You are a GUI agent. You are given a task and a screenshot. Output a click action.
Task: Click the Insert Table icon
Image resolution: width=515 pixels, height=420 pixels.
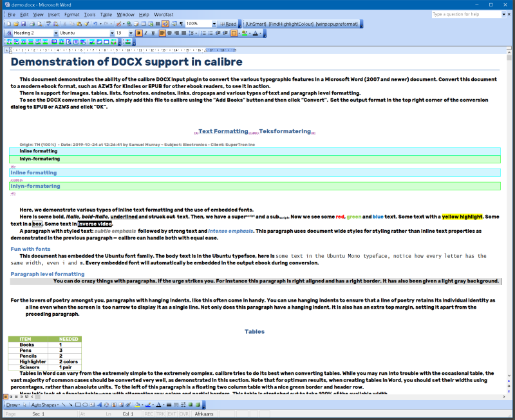(144, 24)
